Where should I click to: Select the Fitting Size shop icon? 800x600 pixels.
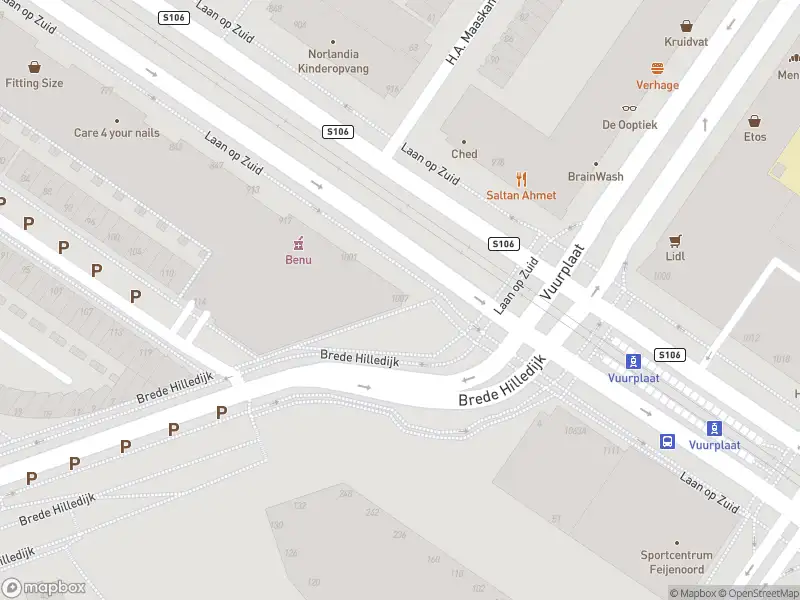click(x=35, y=67)
